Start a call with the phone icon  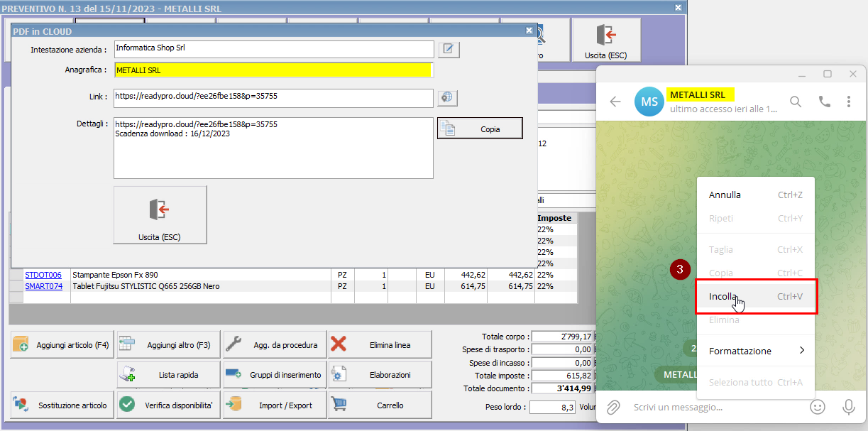pyautogui.click(x=824, y=102)
